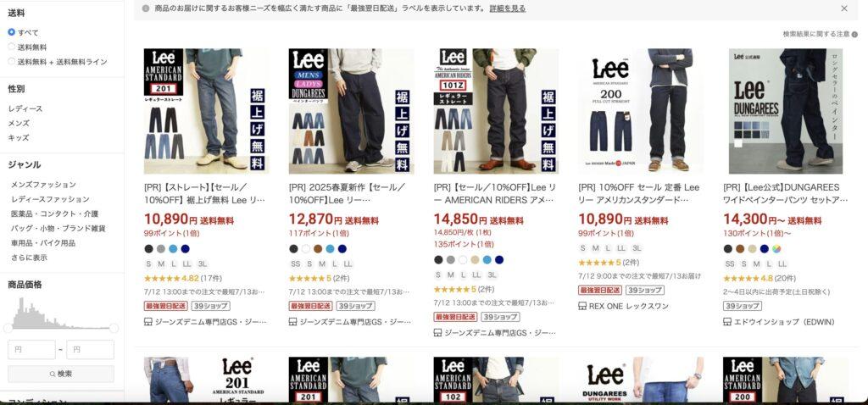
Task: Click shop icon next to REX ONE レックスワン
Action: pos(582,306)
